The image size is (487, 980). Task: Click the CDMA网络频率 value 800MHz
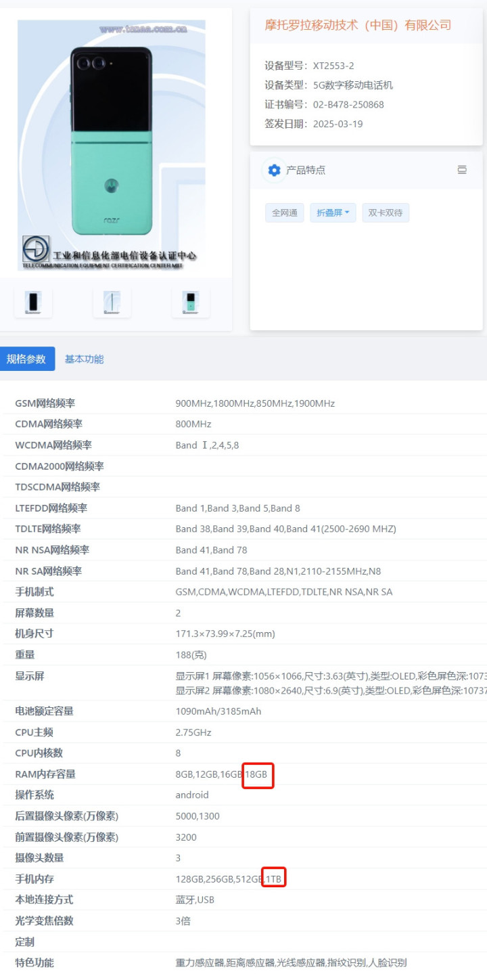coord(193,424)
